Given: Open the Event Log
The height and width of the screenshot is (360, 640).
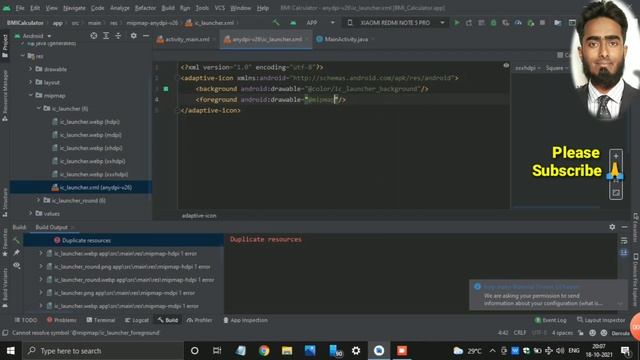Looking at the screenshot, I should pyautogui.click(x=550, y=320).
